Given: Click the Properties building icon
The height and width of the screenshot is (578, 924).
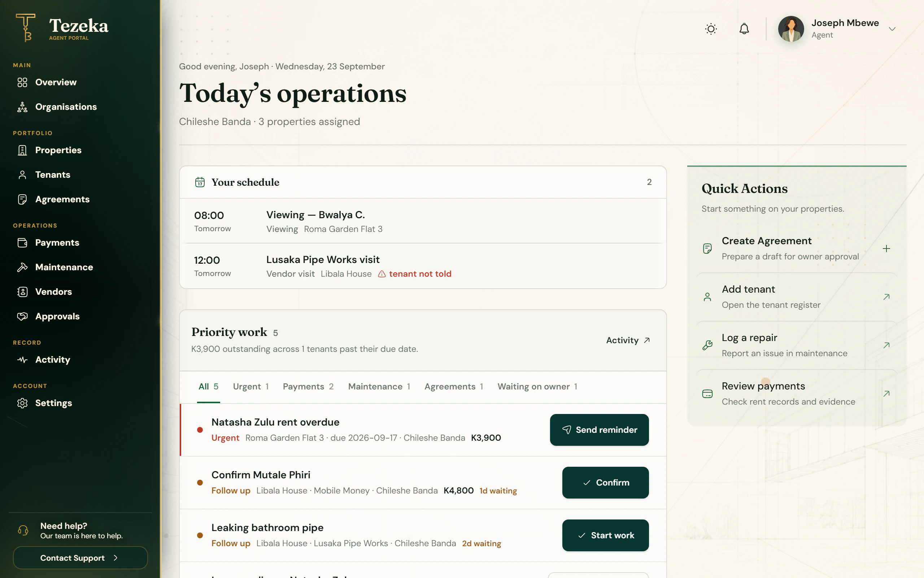Looking at the screenshot, I should click(22, 150).
